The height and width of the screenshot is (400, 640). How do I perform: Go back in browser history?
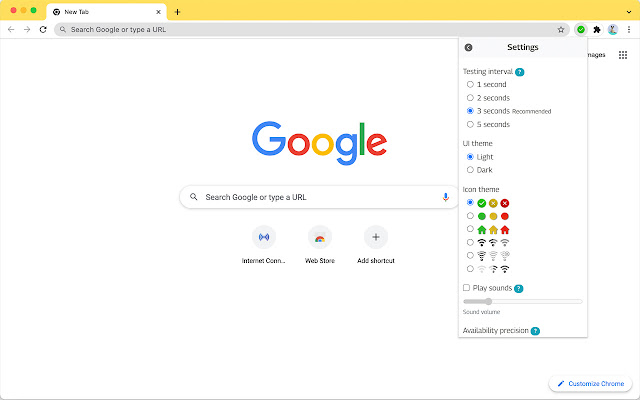pyautogui.click(x=11, y=29)
